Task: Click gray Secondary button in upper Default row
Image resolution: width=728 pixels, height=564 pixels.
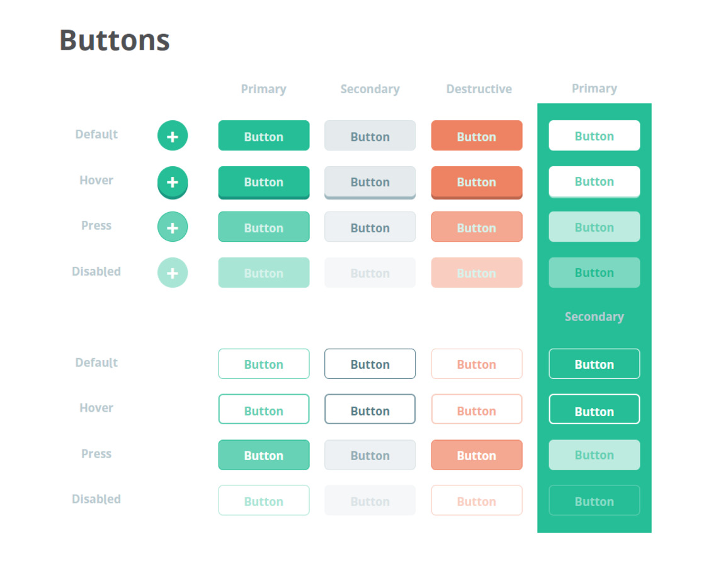Action: [x=370, y=135]
